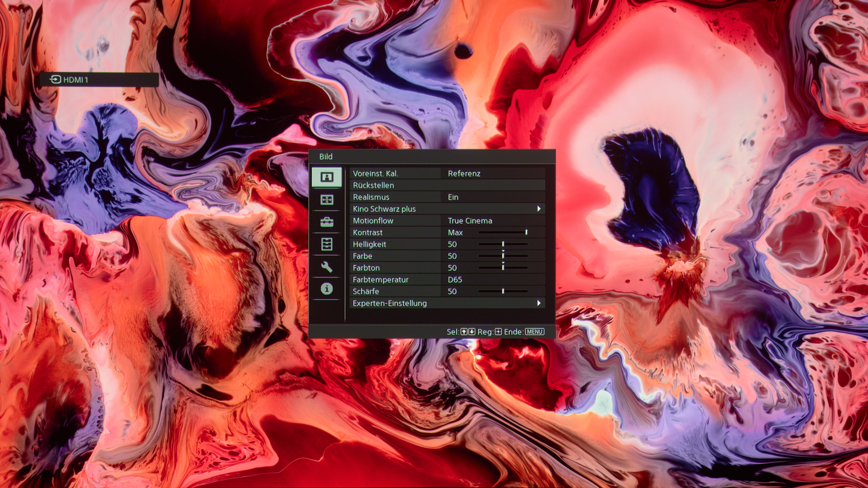The image size is (868, 488).
Task: Select the Rückstellen reset entry
Action: (x=447, y=185)
